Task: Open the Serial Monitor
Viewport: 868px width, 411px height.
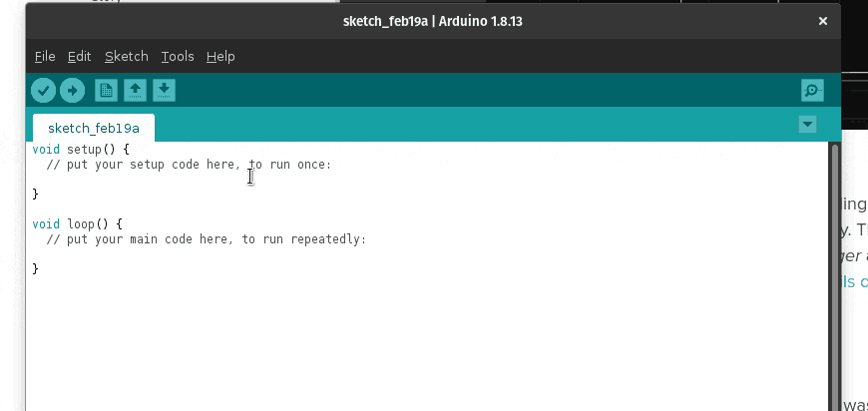Action: point(812,91)
